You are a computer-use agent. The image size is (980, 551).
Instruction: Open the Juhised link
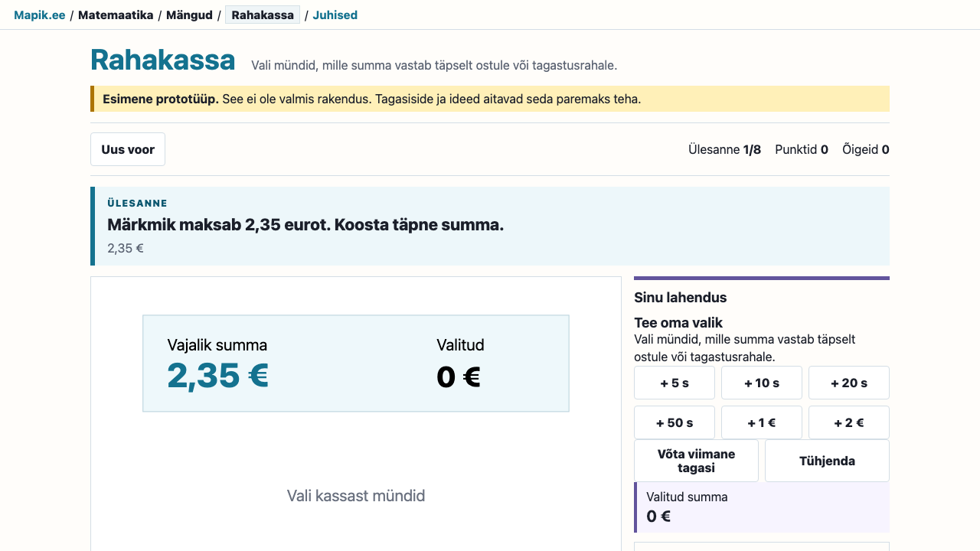click(335, 15)
